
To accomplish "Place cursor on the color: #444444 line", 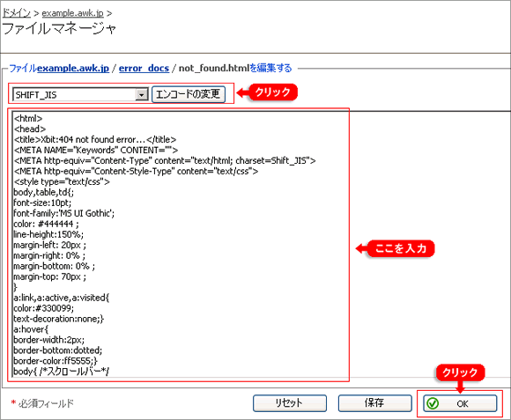I will pos(46,224).
